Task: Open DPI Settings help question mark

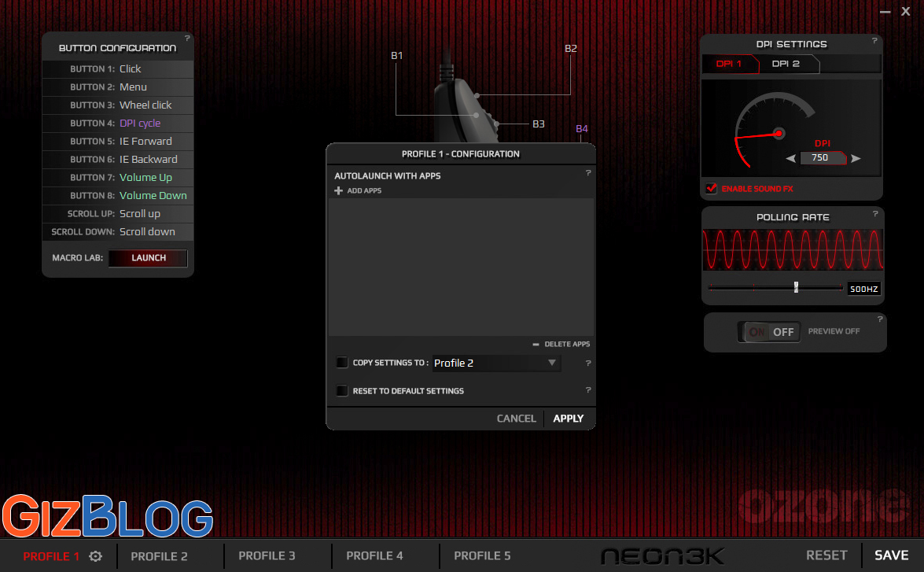Action: [x=874, y=41]
